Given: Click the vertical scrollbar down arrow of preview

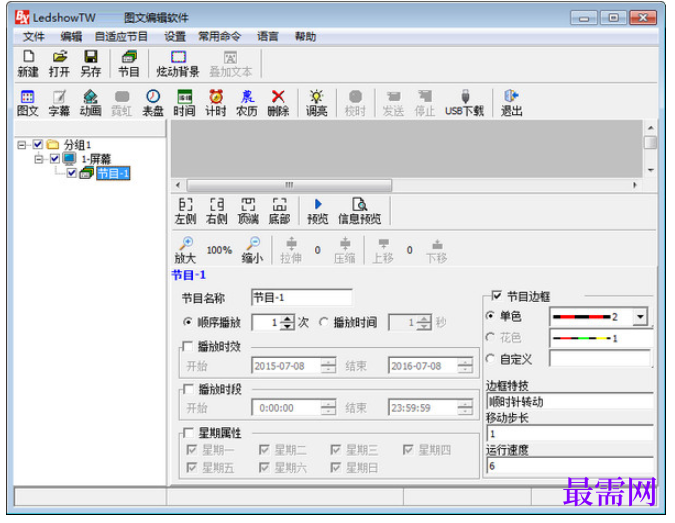Looking at the screenshot, I should (x=650, y=170).
